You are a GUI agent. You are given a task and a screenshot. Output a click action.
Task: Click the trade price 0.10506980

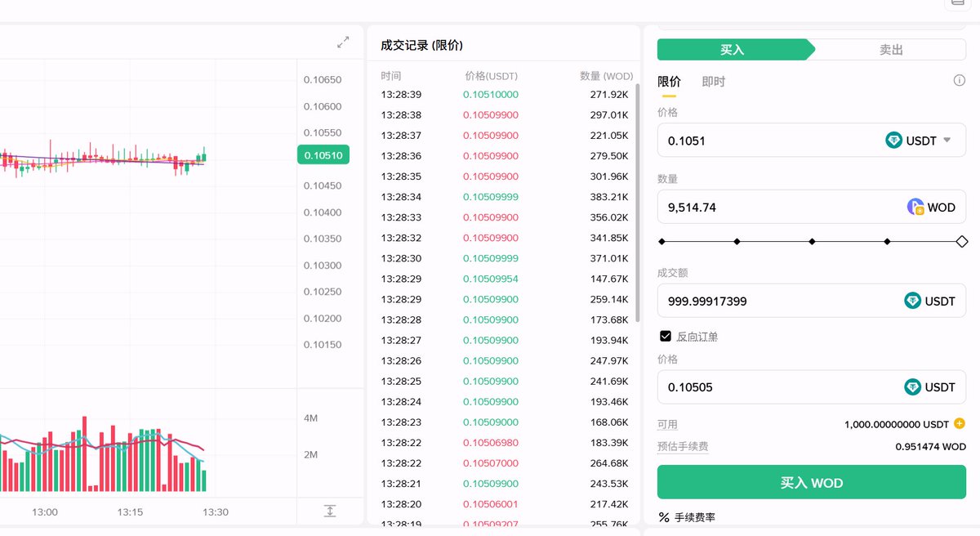[x=491, y=443]
